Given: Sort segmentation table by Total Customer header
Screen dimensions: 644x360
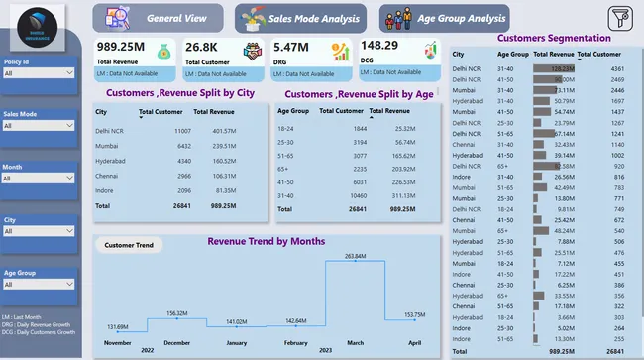Looking at the screenshot, I should point(599,55).
